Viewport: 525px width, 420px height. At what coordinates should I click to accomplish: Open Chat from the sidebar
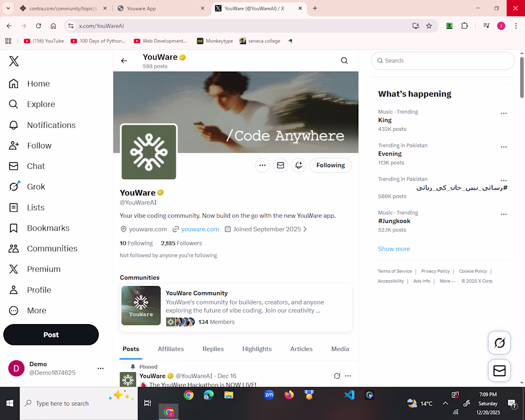(27, 166)
